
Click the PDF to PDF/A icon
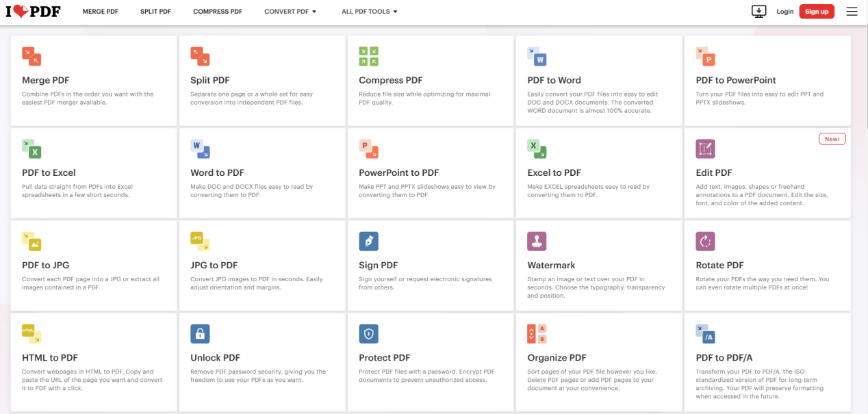tap(705, 333)
